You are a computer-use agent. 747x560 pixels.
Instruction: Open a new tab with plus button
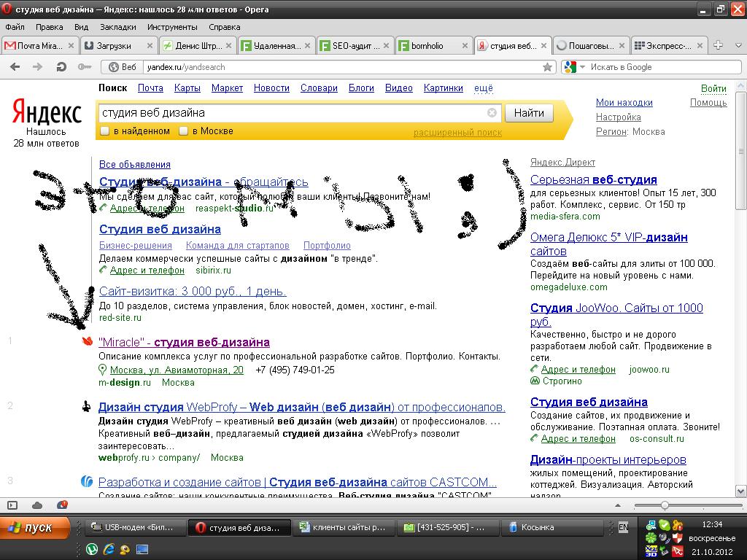[x=718, y=45]
